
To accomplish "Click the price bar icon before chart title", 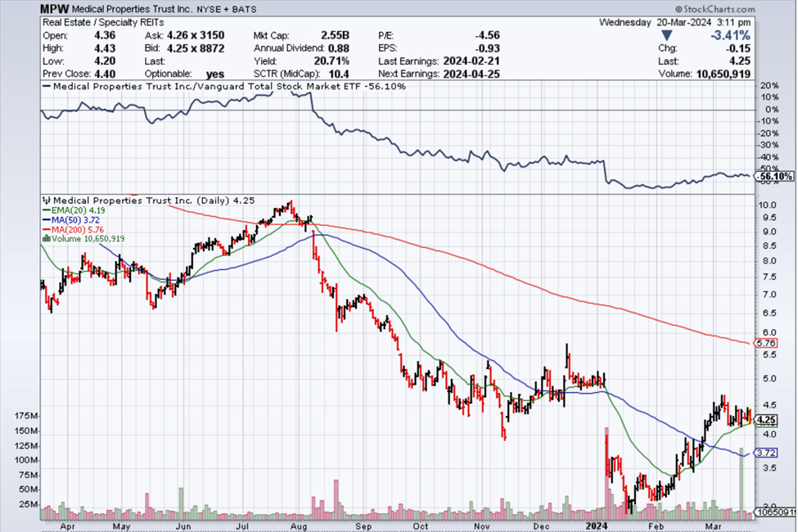I will [x=47, y=201].
